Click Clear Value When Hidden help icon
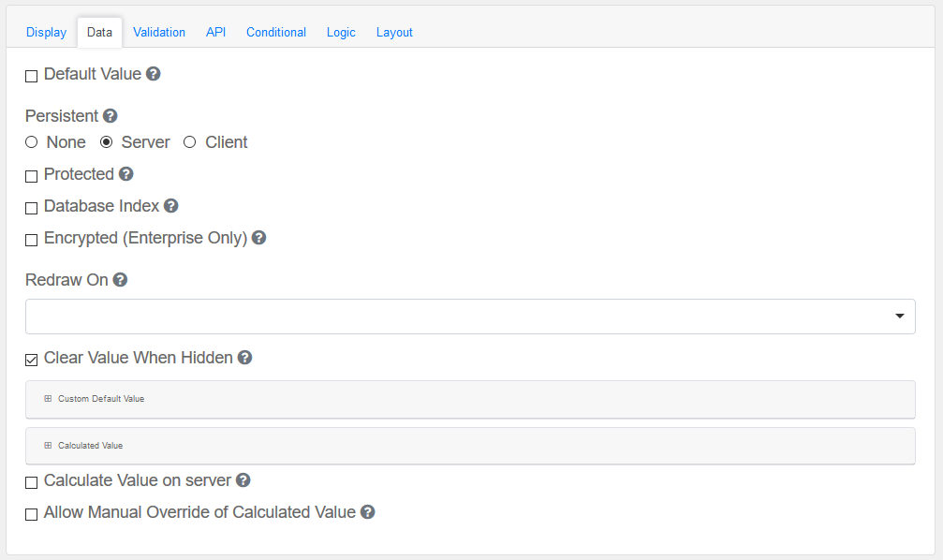Viewport: 943px width, 560px height. coord(245,358)
